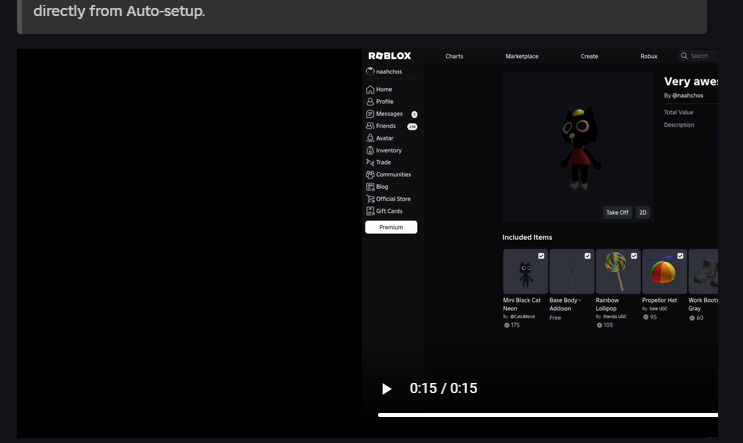Open the Inventory link text
Viewport: 743px width, 443px height.
point(389,151)
